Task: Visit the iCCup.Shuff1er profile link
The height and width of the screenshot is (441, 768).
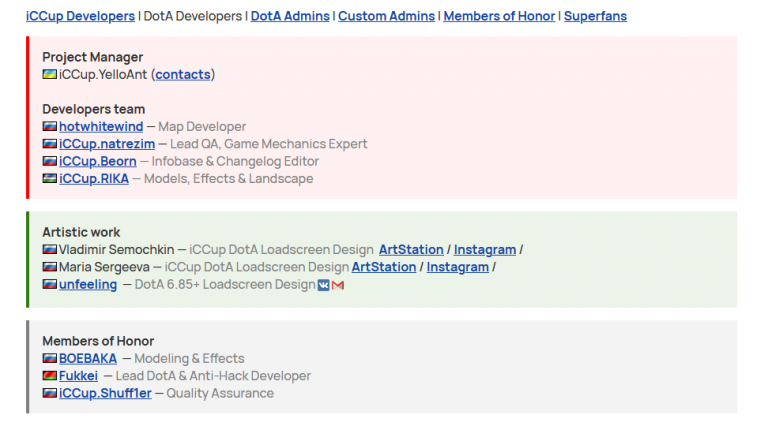Action: coord(105,393)
